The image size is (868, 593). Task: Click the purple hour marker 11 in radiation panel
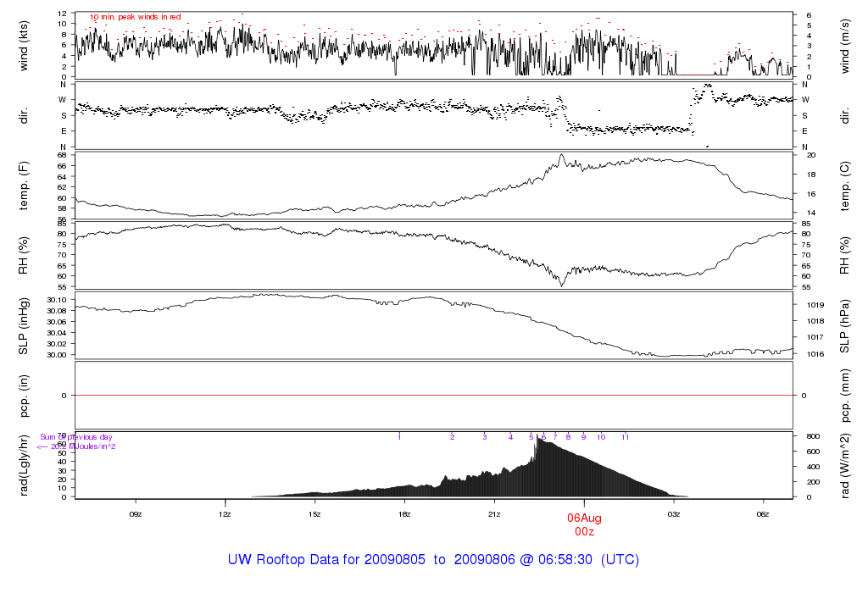click(625, 437)
